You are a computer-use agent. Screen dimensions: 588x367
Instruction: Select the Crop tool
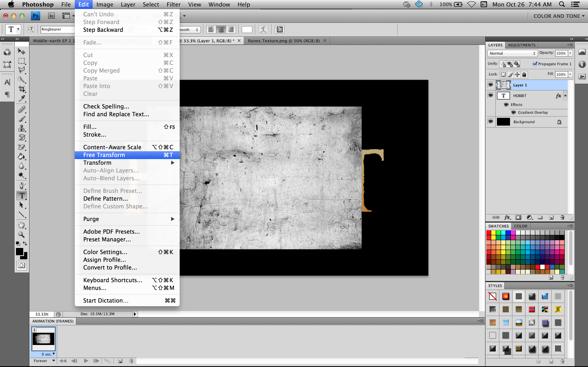tap(21, 89)
